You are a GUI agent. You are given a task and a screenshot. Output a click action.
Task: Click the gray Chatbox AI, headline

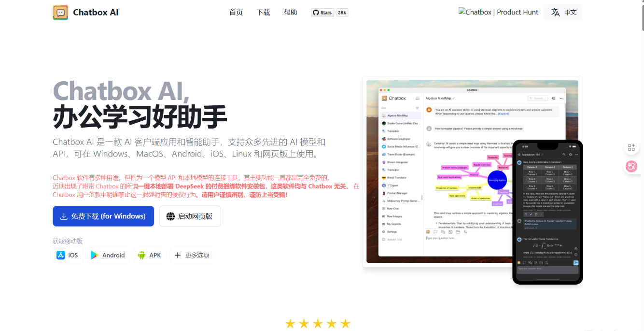[x=121, y=90]
